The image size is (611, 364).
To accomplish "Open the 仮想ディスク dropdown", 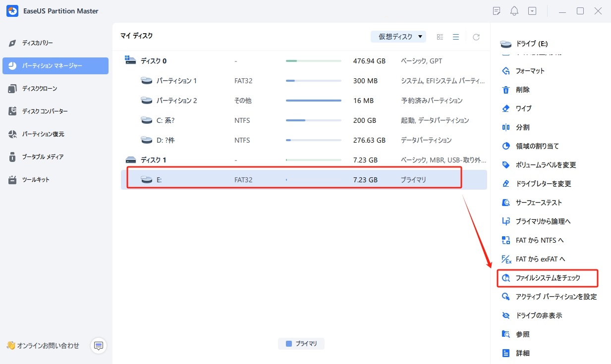I will pyautogui.click(x=398, y=36).
